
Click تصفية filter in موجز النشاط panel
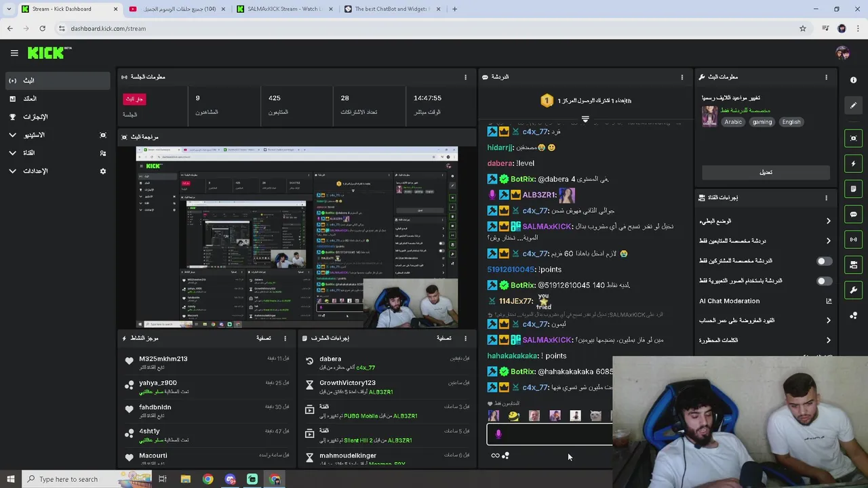(x=264, y=338)
